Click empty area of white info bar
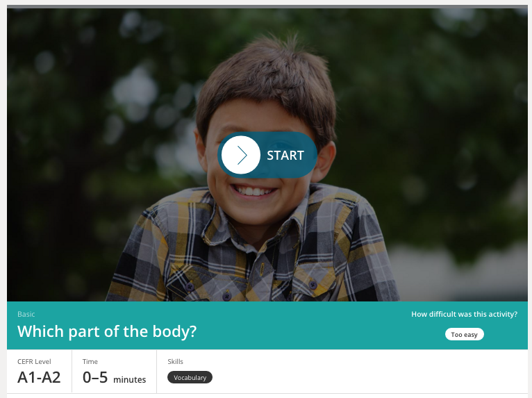 point(356,372)
